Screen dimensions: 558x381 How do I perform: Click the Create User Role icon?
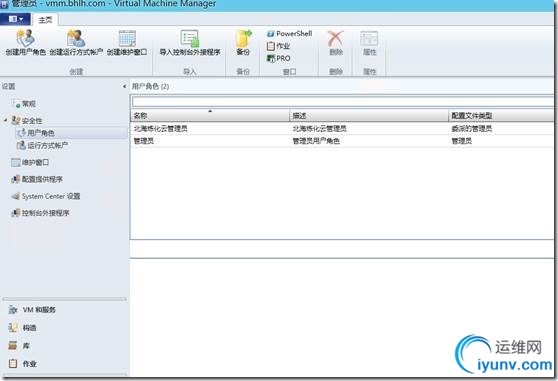[25, 38]
